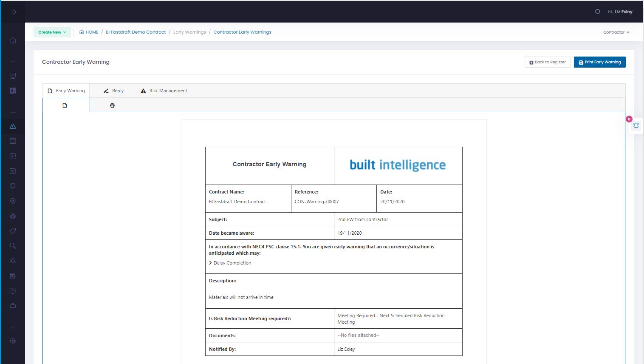
Task: Select the Early Warnings triangle icon in sidebar
Action: (x=12, y=126)
